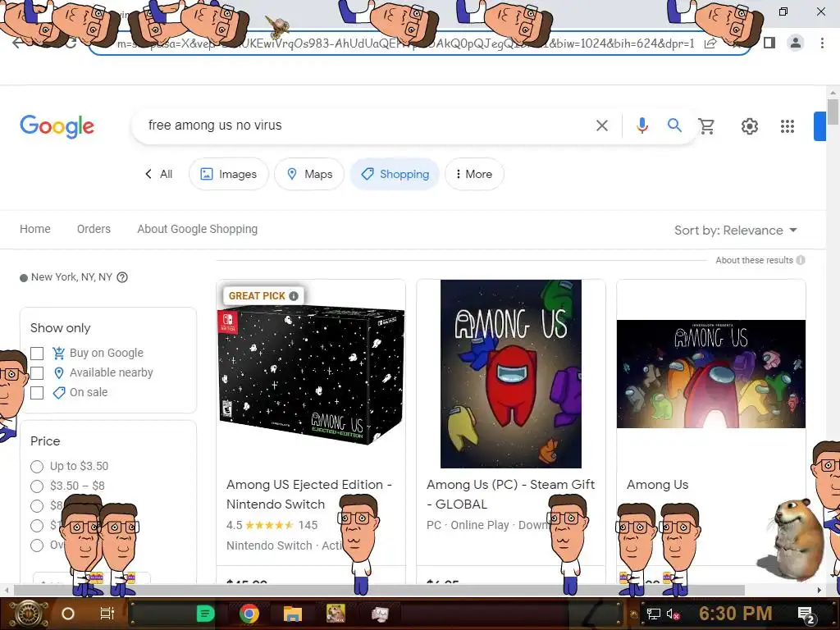Open the steampunk Start button
Image resolution: width=840 pixels, height=630 pixels.
tap(27, 614)
